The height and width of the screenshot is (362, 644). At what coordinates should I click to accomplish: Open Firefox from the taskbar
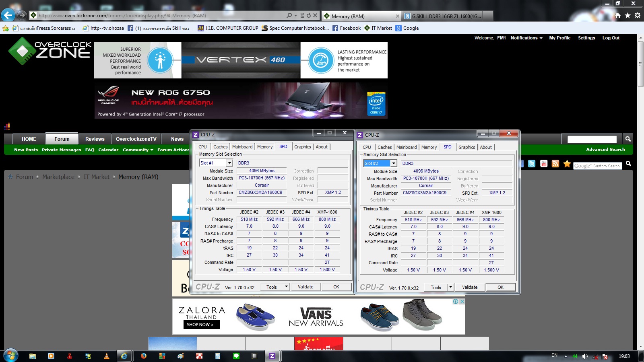[144, 356]
